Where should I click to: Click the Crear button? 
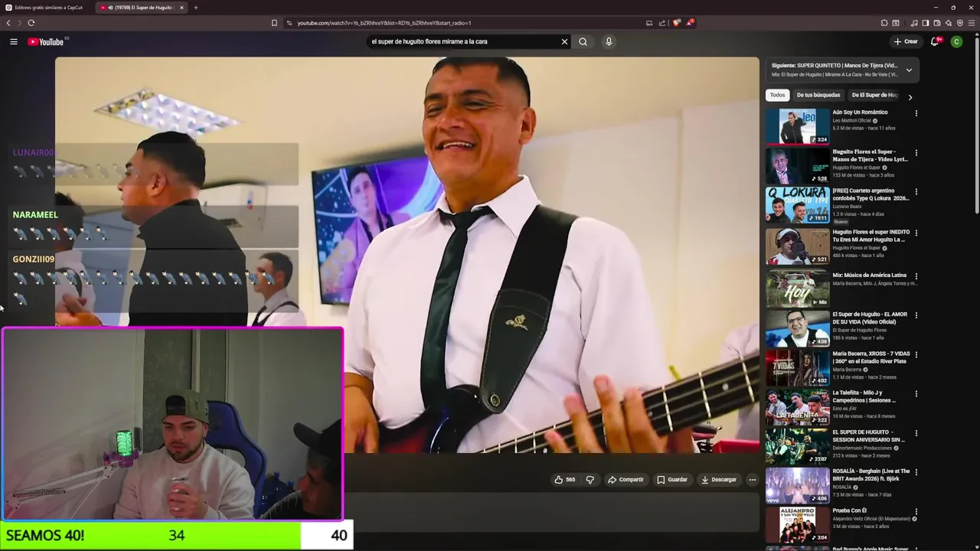pos(905,41)
